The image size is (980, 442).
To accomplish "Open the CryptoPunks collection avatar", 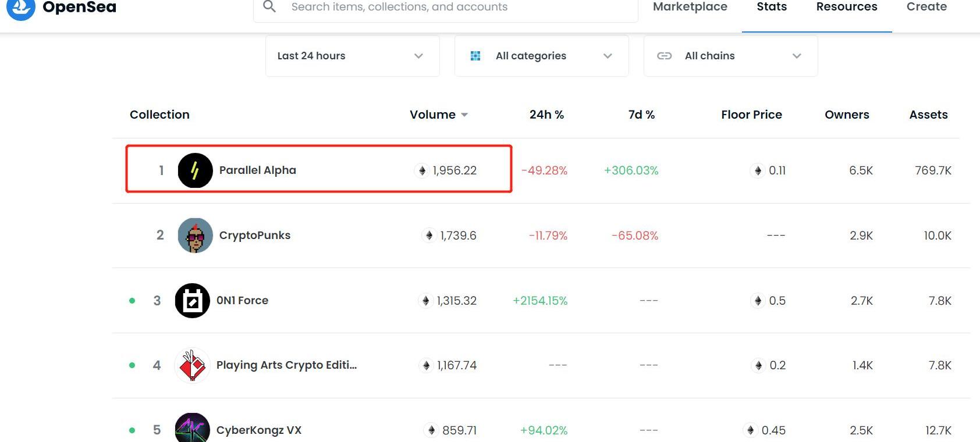I will [x=195, y=236].
